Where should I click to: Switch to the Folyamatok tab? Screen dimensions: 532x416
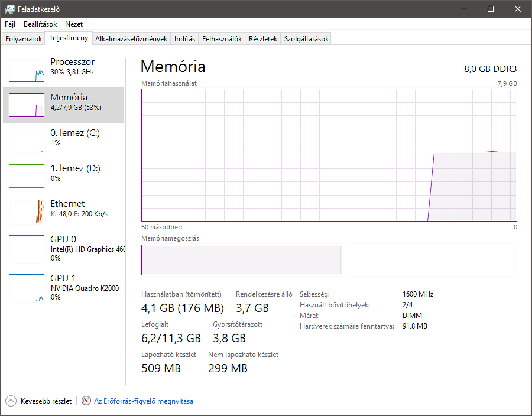click(x=24, y=39)
